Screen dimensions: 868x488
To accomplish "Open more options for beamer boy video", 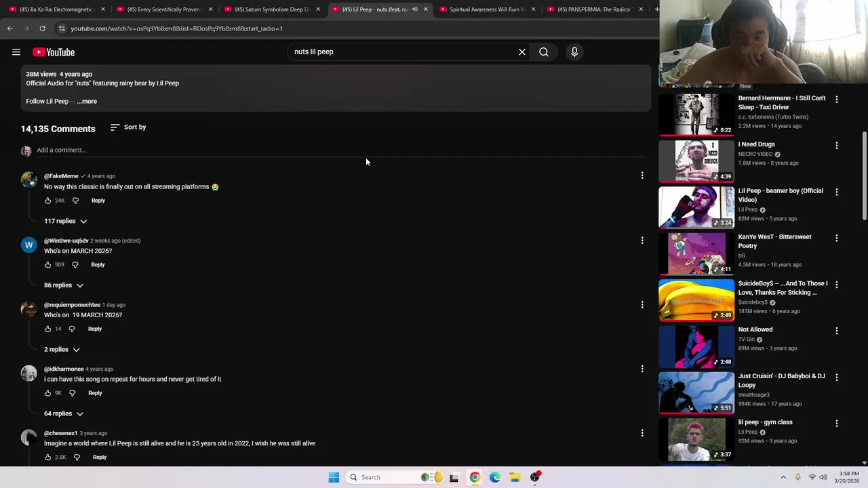I will (x=837, y=192).
